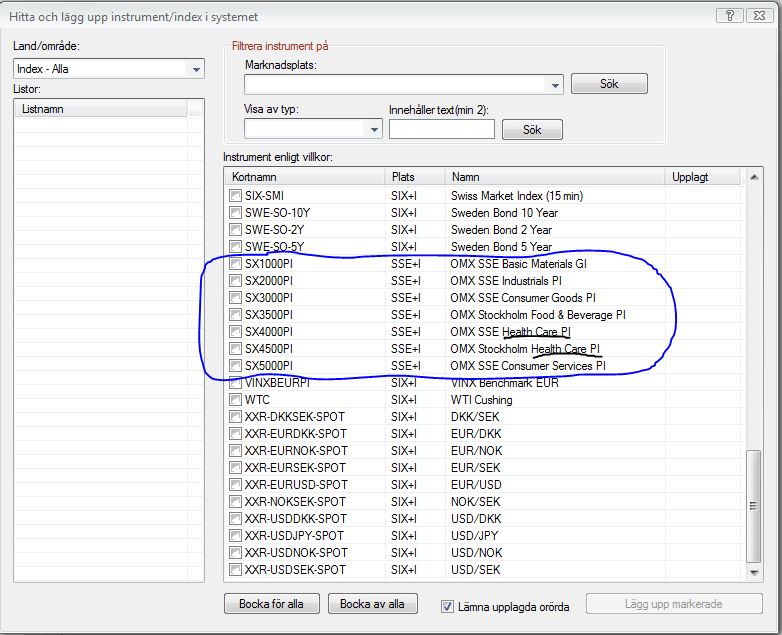Select the WTC checkbox
Viewport: 782px width, 635px height.
(x=236, y=400)
